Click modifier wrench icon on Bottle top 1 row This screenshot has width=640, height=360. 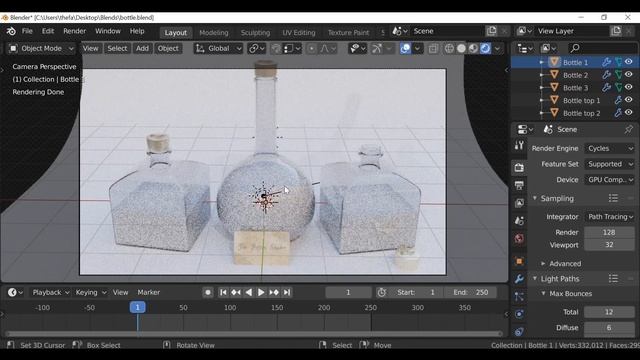pos(618,100)
